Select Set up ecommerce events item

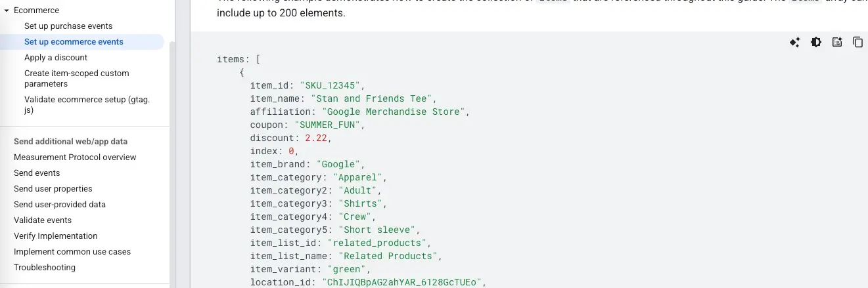coord(74,42)
